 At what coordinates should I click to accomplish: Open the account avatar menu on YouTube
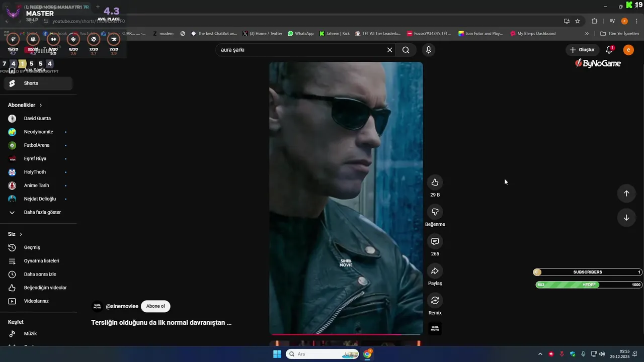point(628,50)
